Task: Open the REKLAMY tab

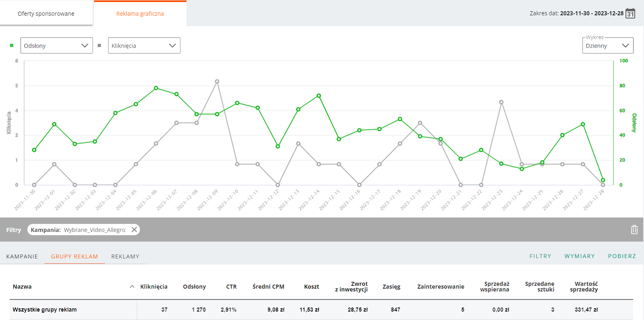Action: [x=125, y=256]
